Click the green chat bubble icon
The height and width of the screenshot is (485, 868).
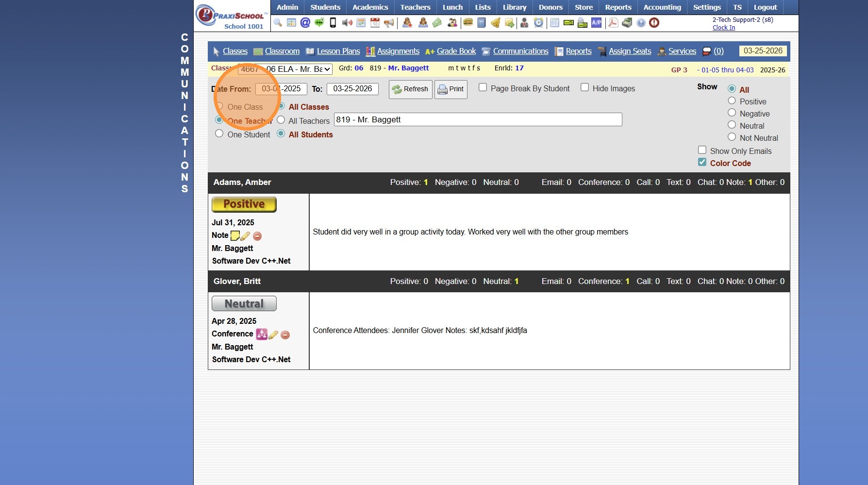(x=319, y=23)
